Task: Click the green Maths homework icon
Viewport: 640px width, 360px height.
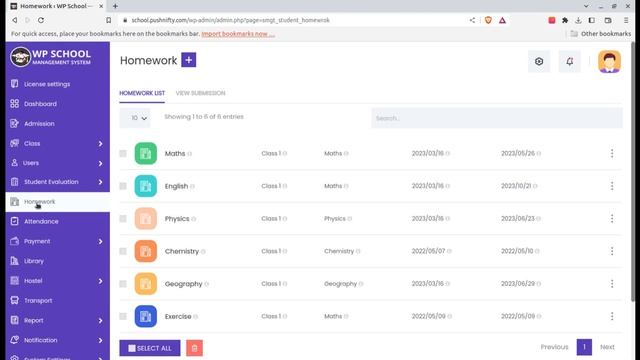Action: coord(146,153)
